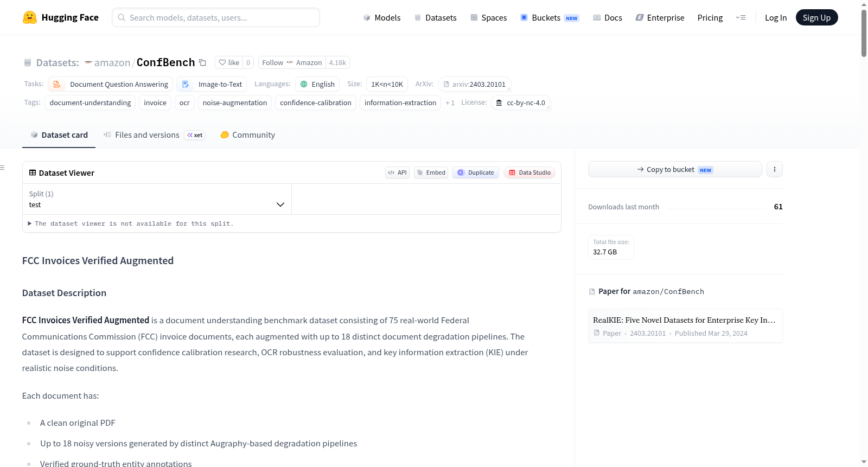Image resolution: width=868 pixels, height=467 pixels.
Task: Click the Document Question Answering task tag
Action: pos(111,84)
